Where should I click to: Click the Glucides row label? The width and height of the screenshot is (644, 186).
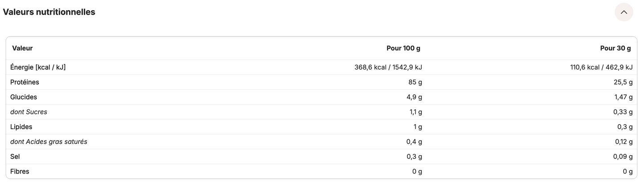tap(24, 97)
